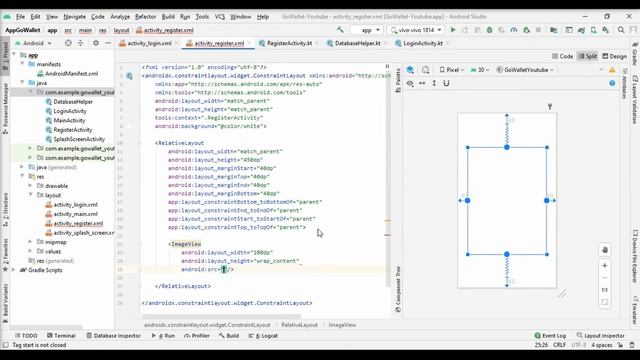Toggle the Resource Manager tool window
This screenshot has height=360, width=640.
(x=5, y=108)
